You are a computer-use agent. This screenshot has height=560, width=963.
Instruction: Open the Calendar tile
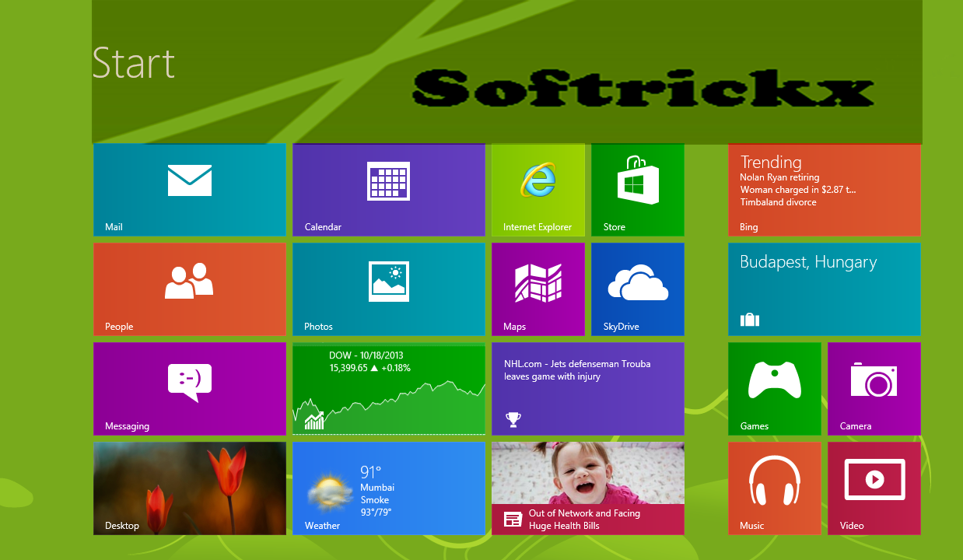389,190
